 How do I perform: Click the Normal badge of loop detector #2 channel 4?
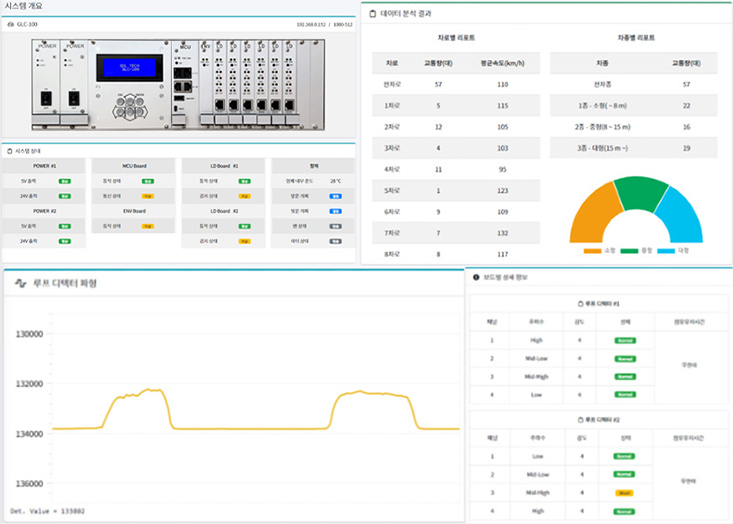click(624, 511)
